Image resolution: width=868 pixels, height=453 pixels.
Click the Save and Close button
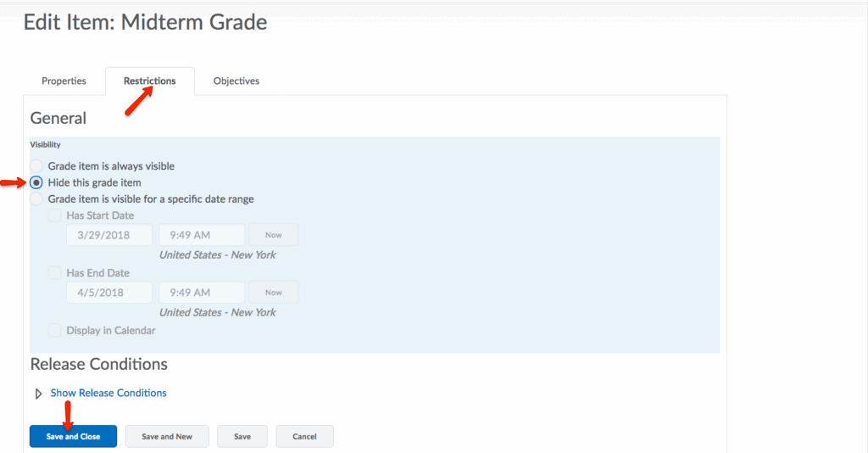pyautogui.click(x=73, y=437)
